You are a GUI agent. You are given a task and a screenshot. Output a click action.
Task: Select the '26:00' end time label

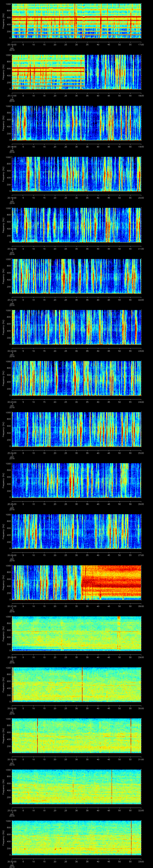[141, 504]
